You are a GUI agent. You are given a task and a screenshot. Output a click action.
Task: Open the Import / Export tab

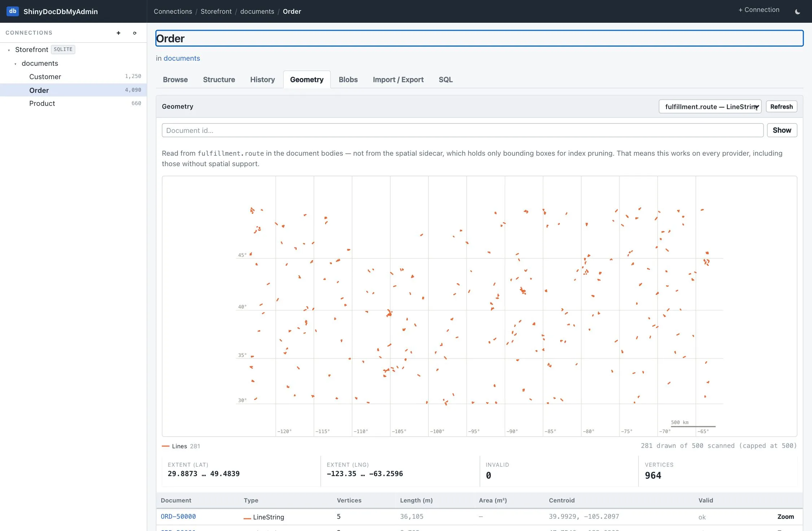[x=398, y=79]
